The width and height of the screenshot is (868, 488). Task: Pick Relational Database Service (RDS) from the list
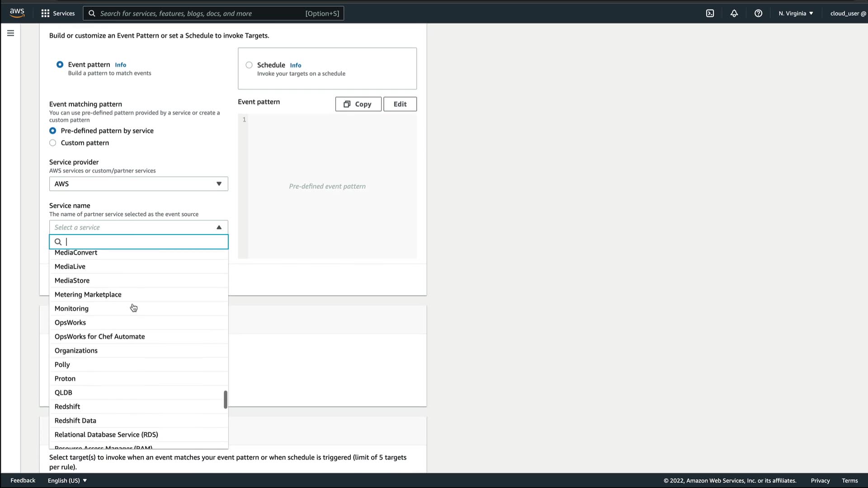coord(106,435)
